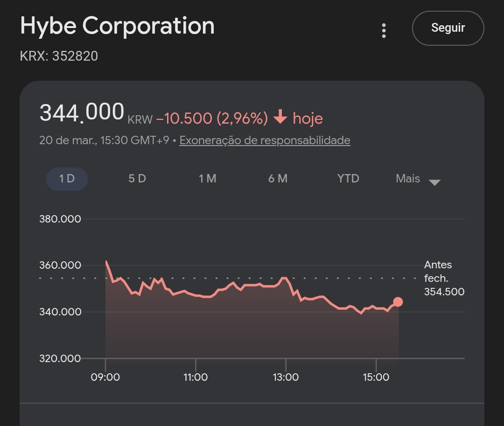Switch to the 5 D range tab
The width and height of the screenshot is (504, 426).
click(137, 179)
